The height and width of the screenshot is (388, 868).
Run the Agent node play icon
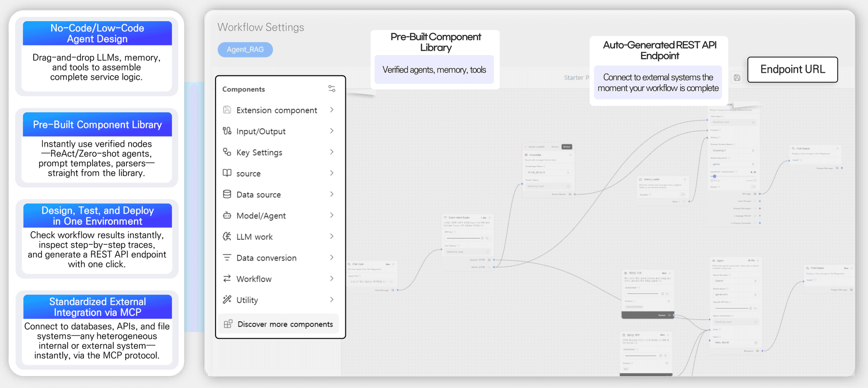(x=758, y=260)
